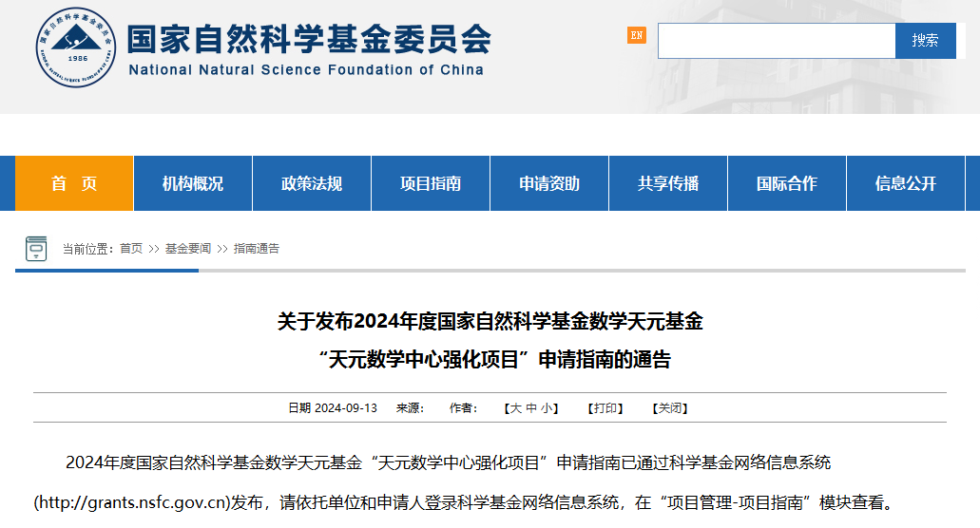Set font size to 小

click(547, 408)
